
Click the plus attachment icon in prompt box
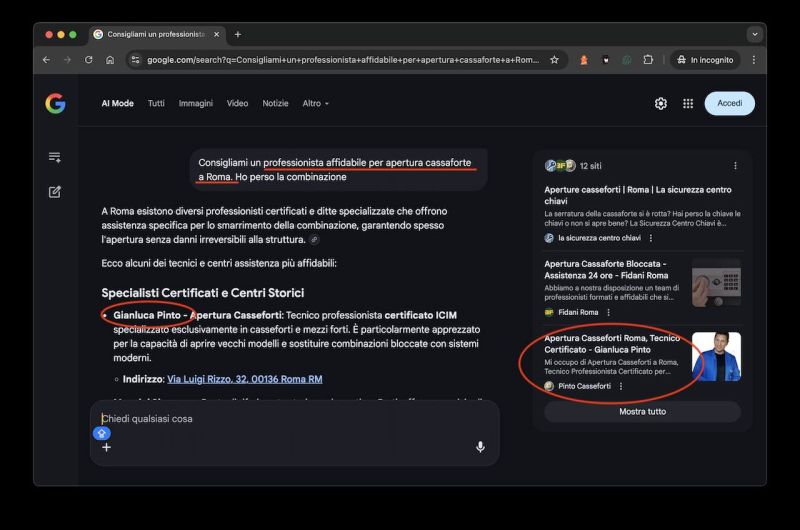(x=106, y=447)
